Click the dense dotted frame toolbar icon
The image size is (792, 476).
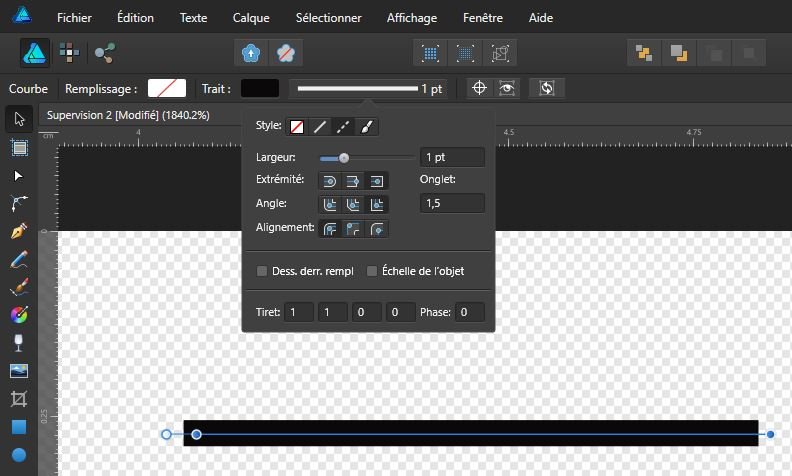pyautogui.click(x=465, y=53)
